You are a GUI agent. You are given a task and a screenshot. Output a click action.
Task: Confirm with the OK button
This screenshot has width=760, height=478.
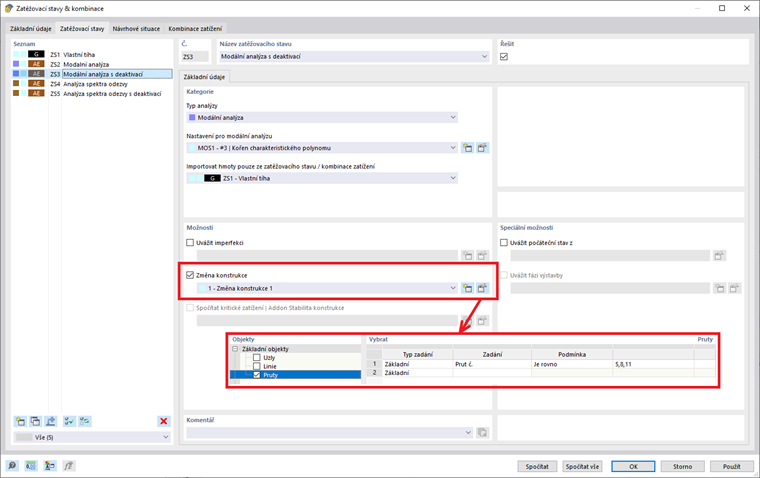point(633,466)
